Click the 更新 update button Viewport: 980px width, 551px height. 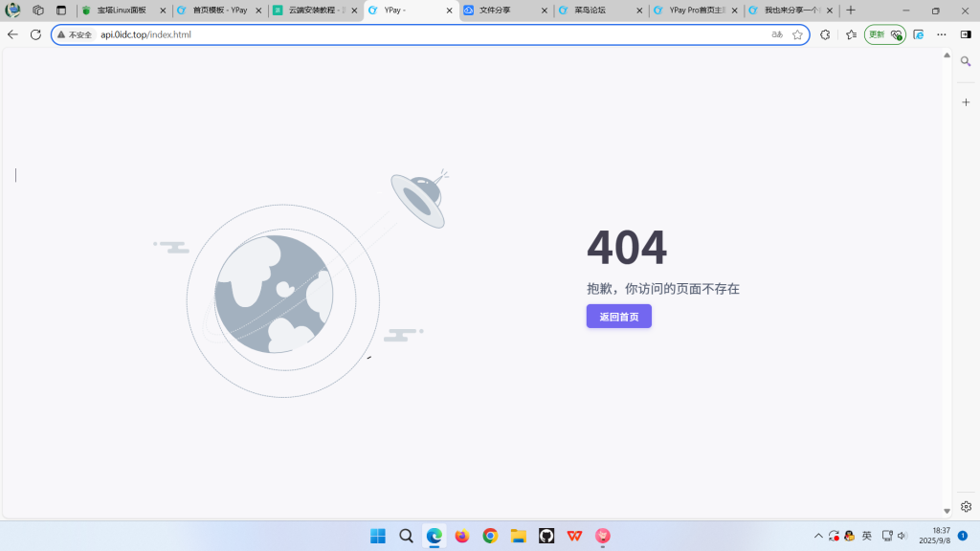[877, 34]
